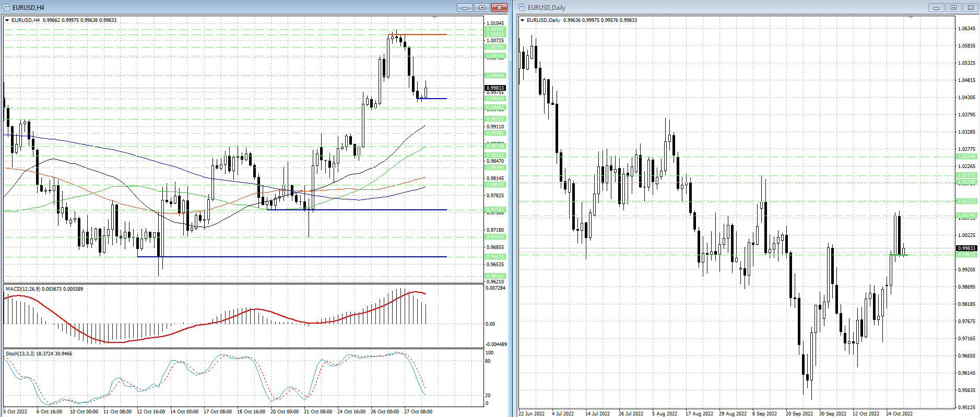
Task: Select the lowest blue line at 0.96675
Action: [x=313, y=257]
